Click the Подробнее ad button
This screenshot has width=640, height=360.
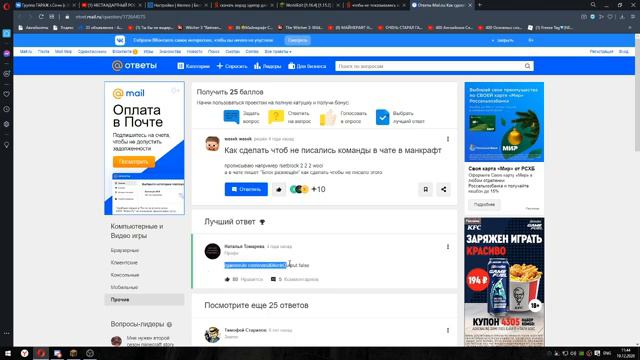(484, 204)
